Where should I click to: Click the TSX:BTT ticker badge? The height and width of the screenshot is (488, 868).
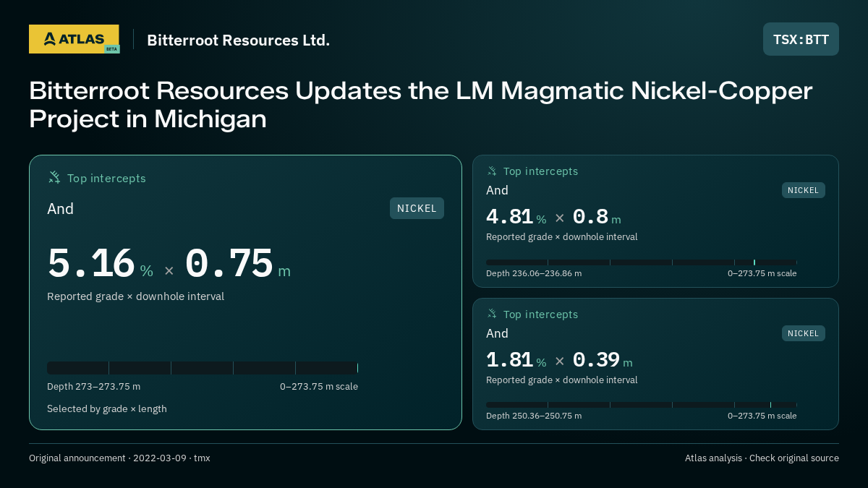pyautogui.click(x=801, y=39)
